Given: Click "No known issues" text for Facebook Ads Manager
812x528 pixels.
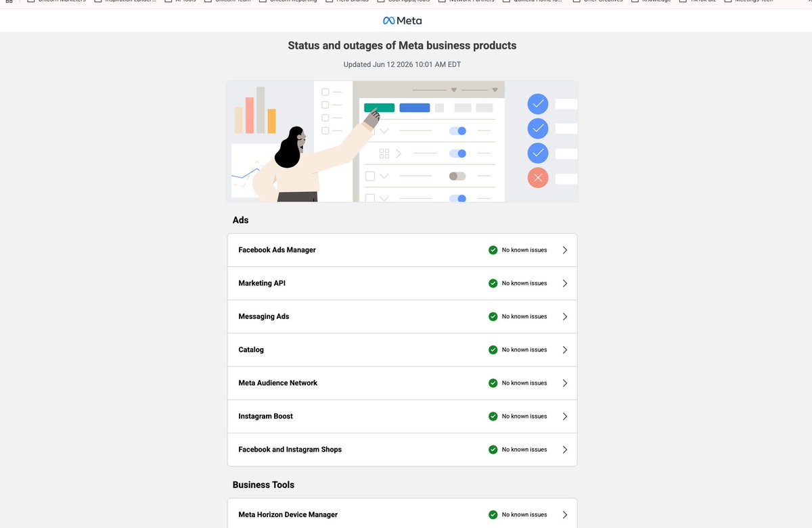Looking at the screenshot, I should click(x=524, y=250).
